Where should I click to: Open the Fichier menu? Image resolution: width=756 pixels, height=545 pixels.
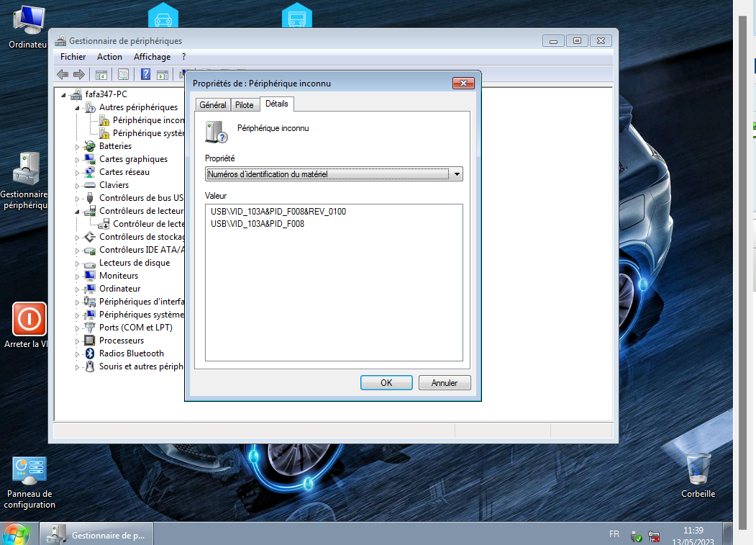[73, 57]
